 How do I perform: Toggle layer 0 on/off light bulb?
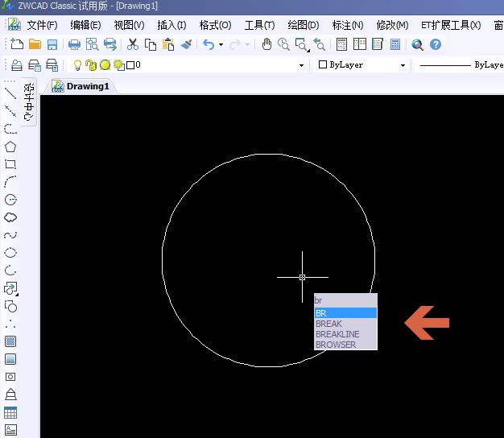pos(77,64)
